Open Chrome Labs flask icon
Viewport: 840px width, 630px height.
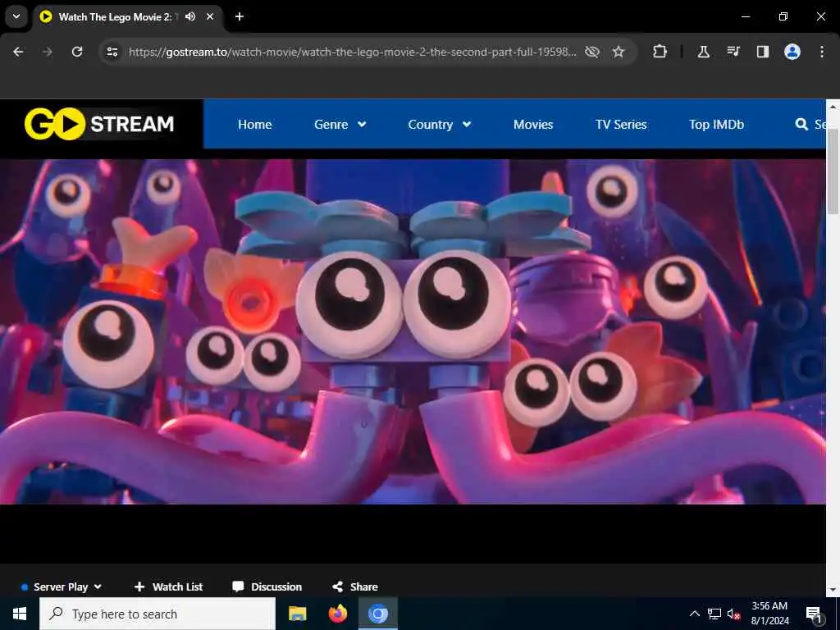pos(703,52)
